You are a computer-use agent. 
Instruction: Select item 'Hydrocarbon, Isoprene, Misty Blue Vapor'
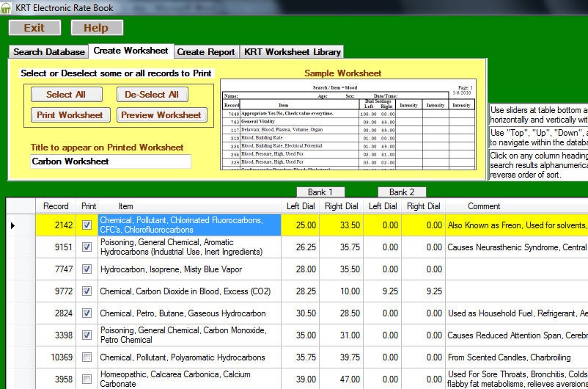tap(189, 269)
